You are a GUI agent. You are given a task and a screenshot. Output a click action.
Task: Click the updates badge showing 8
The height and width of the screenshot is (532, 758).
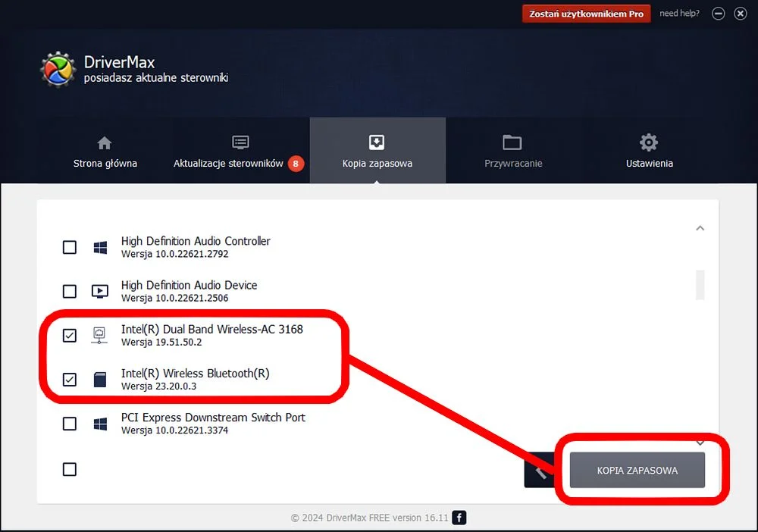(x=296, y=164)
